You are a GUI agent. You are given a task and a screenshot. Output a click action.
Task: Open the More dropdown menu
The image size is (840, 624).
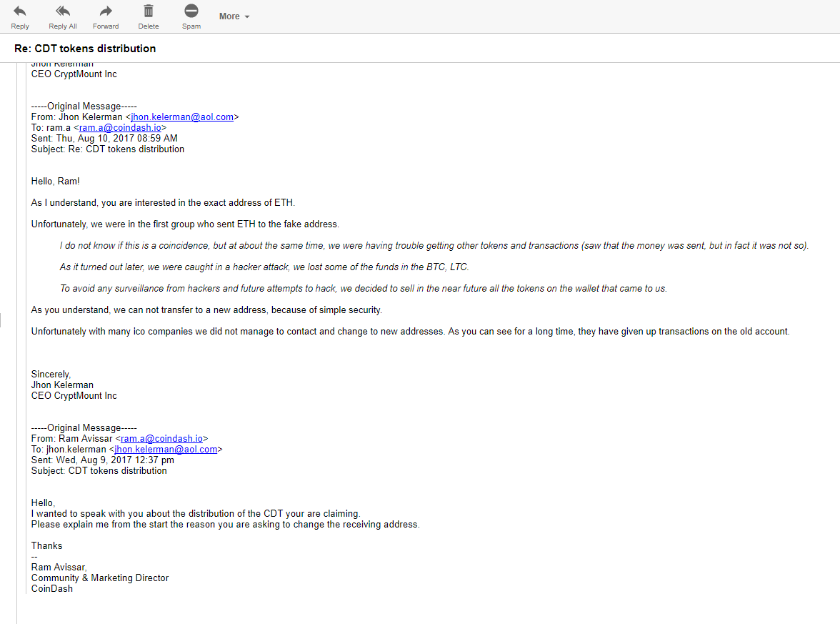(x=234, y=16)
